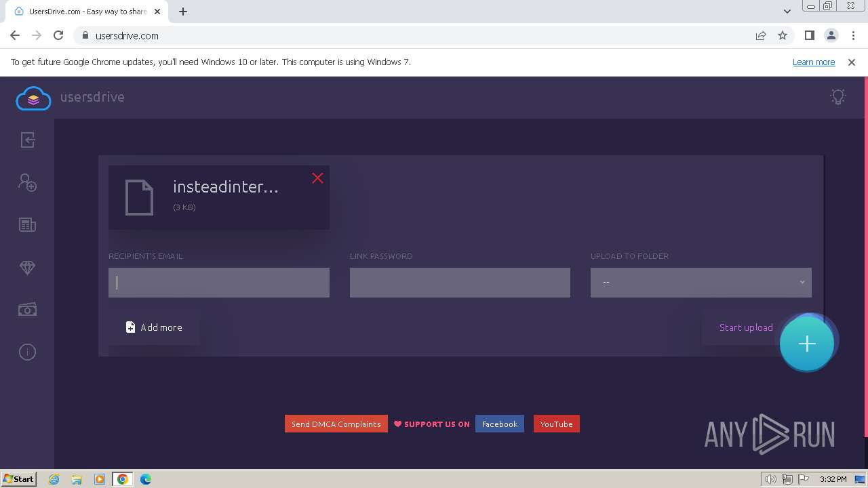Click the Chrome taskbar icon
868x488 pixels.
click(123, 479)
